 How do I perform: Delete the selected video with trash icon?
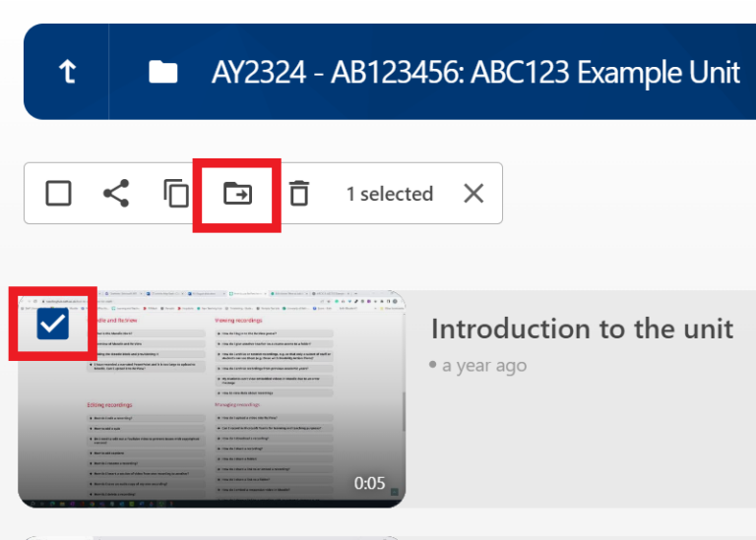click(299, 194)
